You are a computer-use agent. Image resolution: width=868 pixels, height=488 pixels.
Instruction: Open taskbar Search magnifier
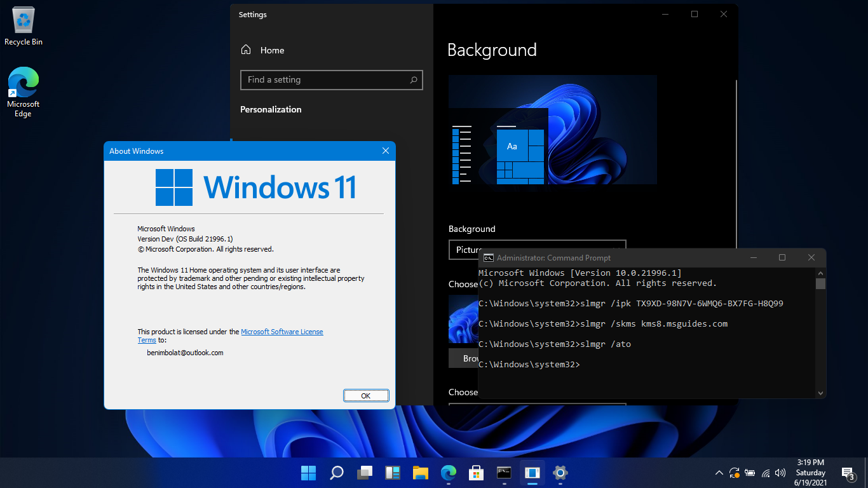point(337,473)
